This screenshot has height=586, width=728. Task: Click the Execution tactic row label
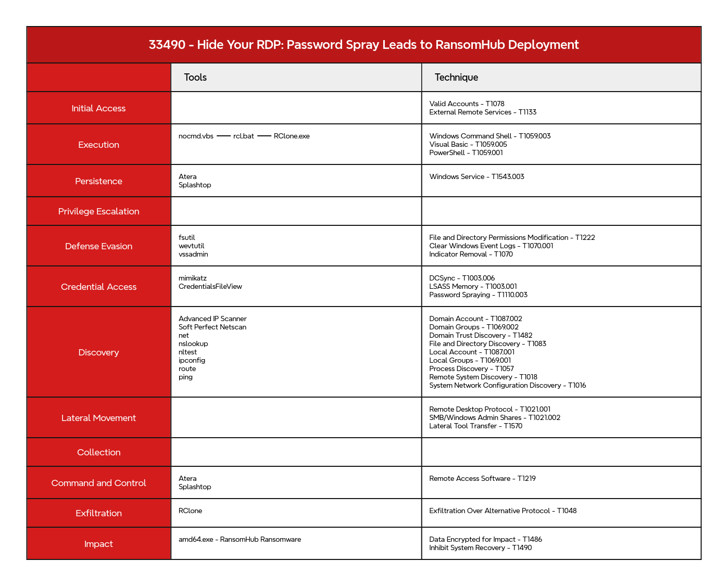coord(98,145)
